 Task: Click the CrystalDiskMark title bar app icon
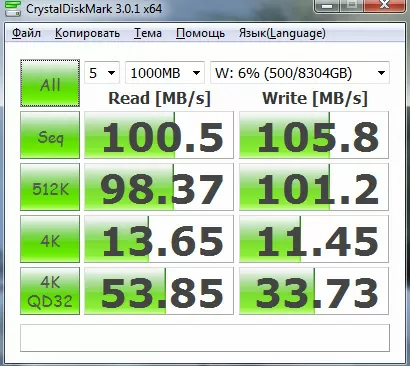14,9
